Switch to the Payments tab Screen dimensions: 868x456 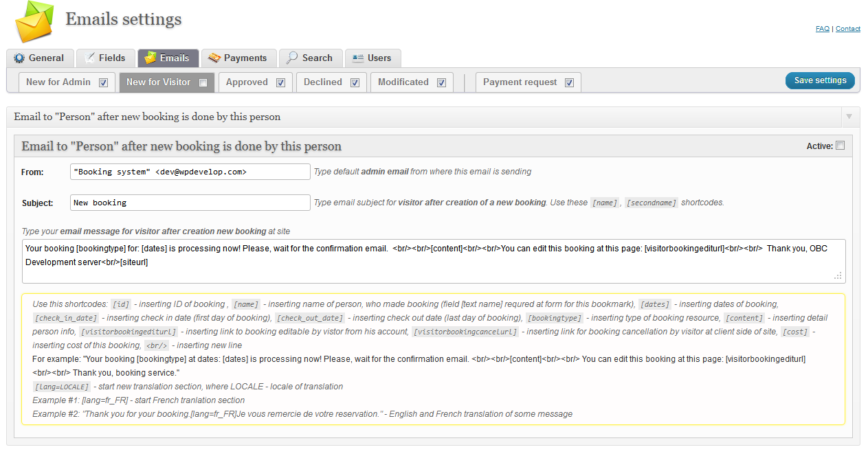pos(238,58)
